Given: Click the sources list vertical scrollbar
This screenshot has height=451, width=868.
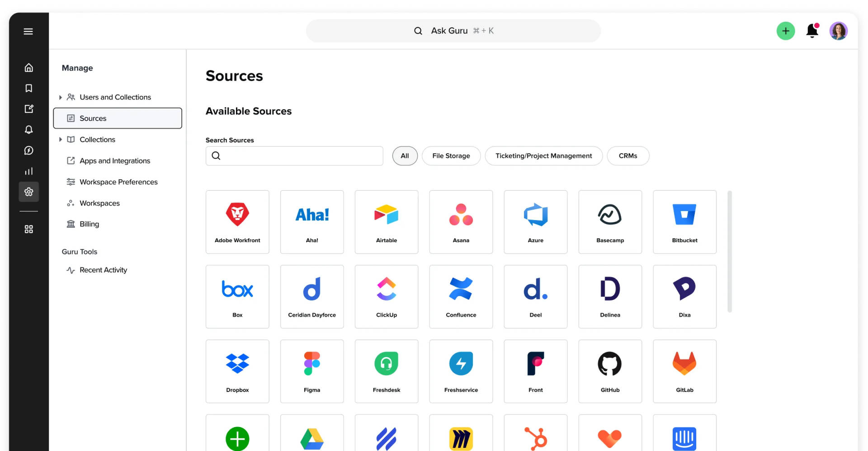Looking at the screenshot, I should 730,251.
